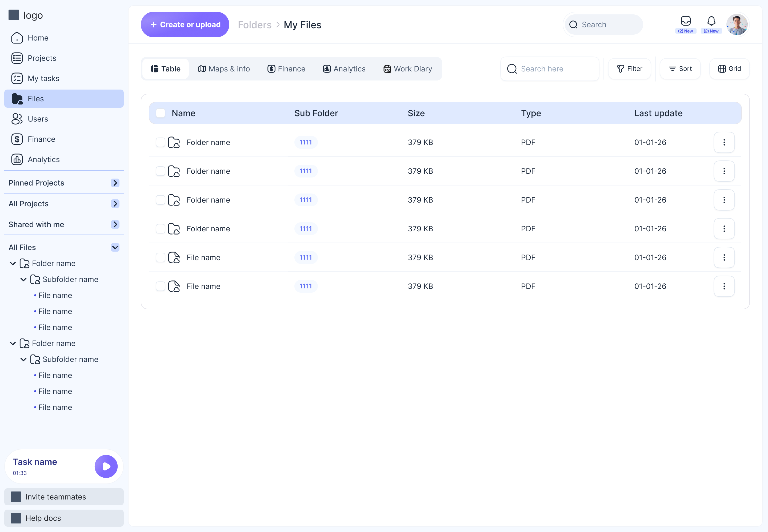Viewport: 768px width, 532px height.
Task: Open the Home sidebar item
Action: coord(64,38)
